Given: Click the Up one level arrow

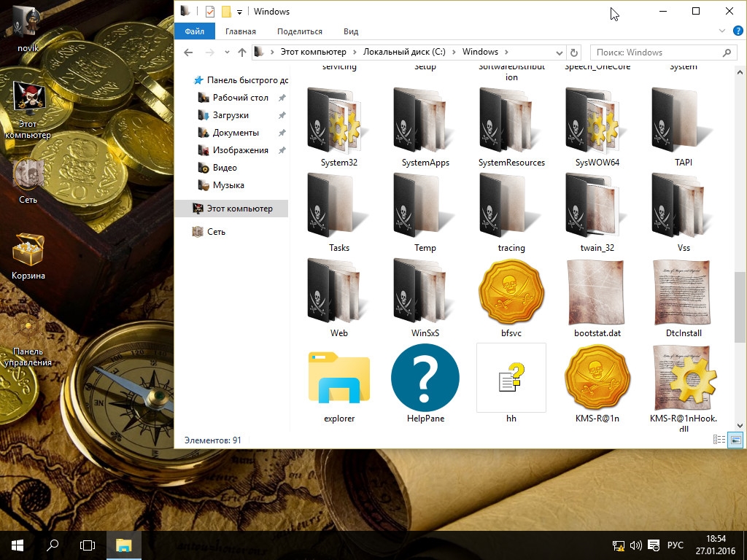Looking at the screenshot, I should point(243,52).
